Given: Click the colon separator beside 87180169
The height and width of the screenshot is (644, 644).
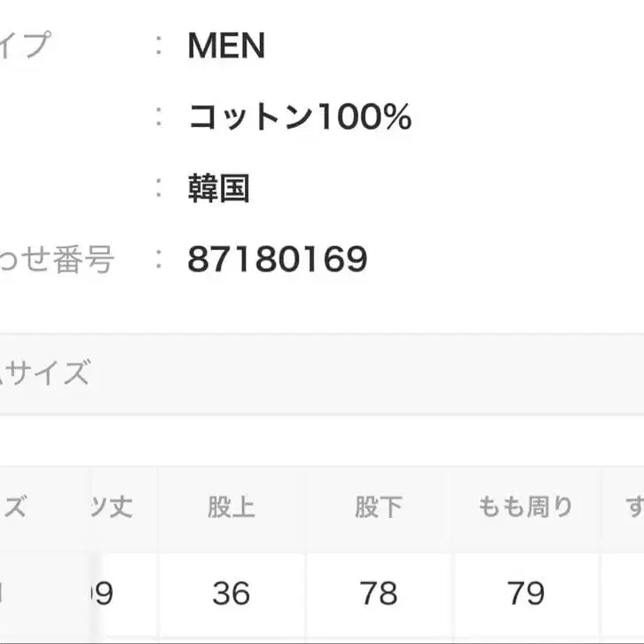Looking at the screenshot, I should coord(159,259).
